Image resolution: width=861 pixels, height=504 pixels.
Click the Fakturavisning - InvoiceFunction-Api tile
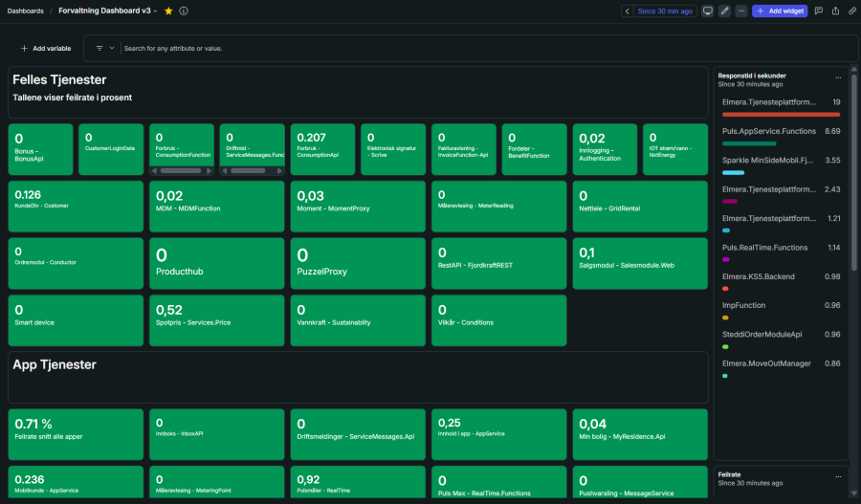[463, 149]
